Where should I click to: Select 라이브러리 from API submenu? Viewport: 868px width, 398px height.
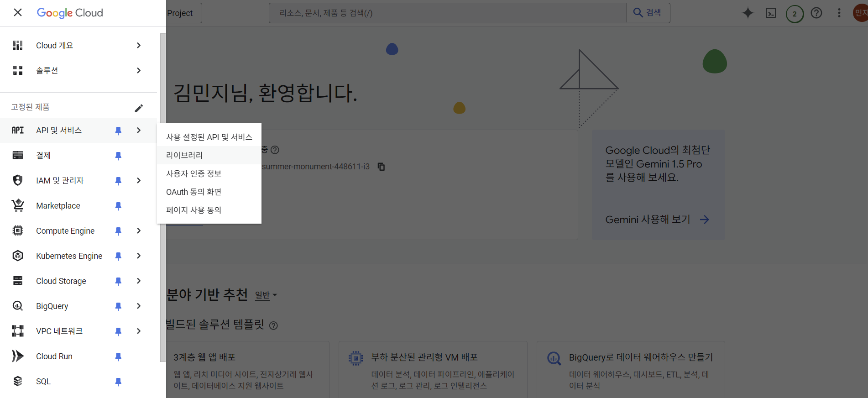click(x=209, y=155)
